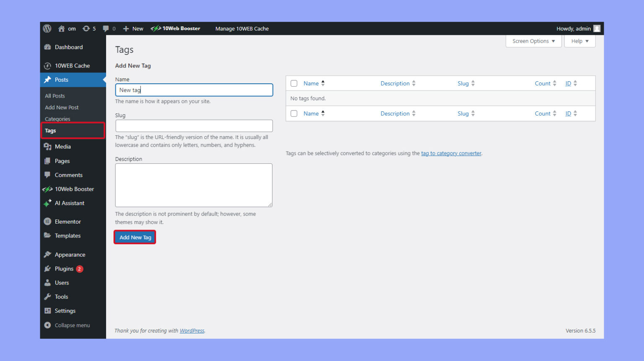The width and height of the screenshot is (644, 361).
Task: Open the WordPress logo menu
Action: (47, 28)
